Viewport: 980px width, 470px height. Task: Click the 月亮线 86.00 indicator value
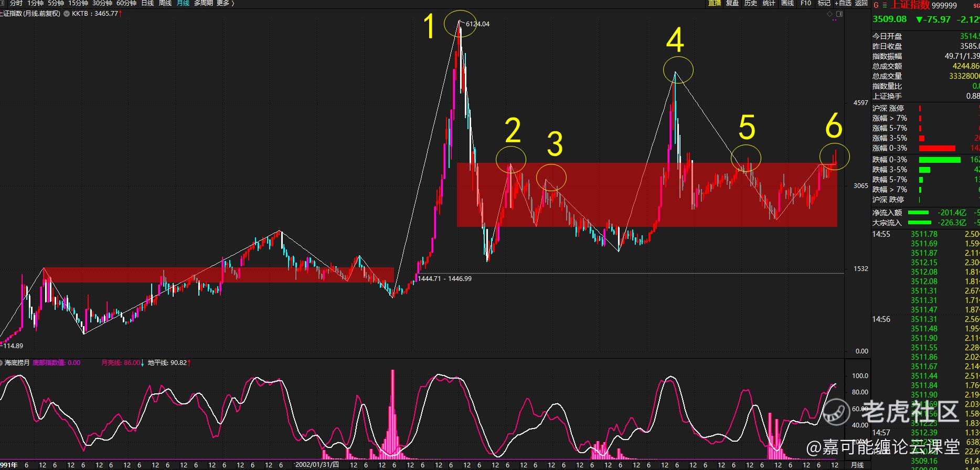tap(121, 363)
